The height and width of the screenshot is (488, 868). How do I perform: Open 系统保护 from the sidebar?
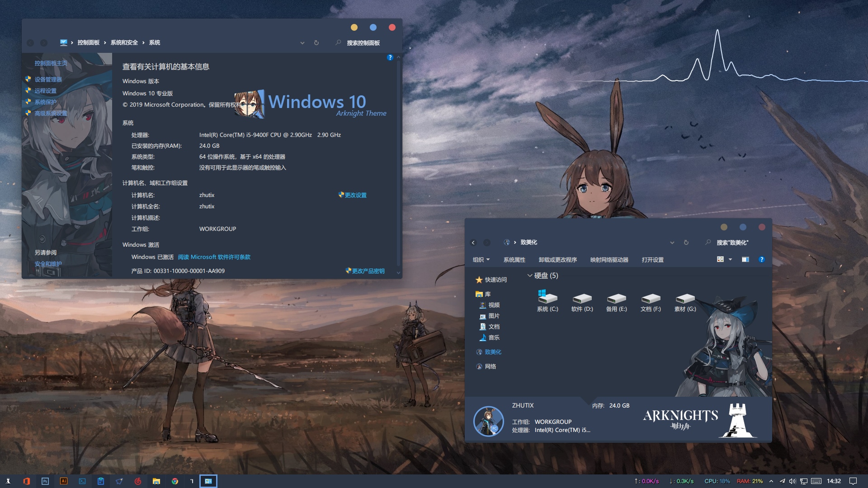46,102
